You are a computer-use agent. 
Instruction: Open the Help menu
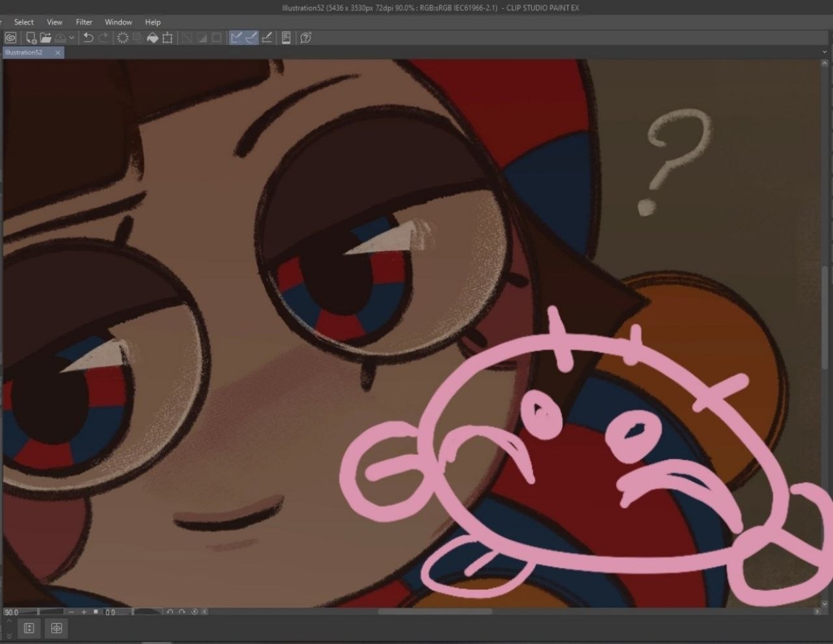[x=153, y=22]
